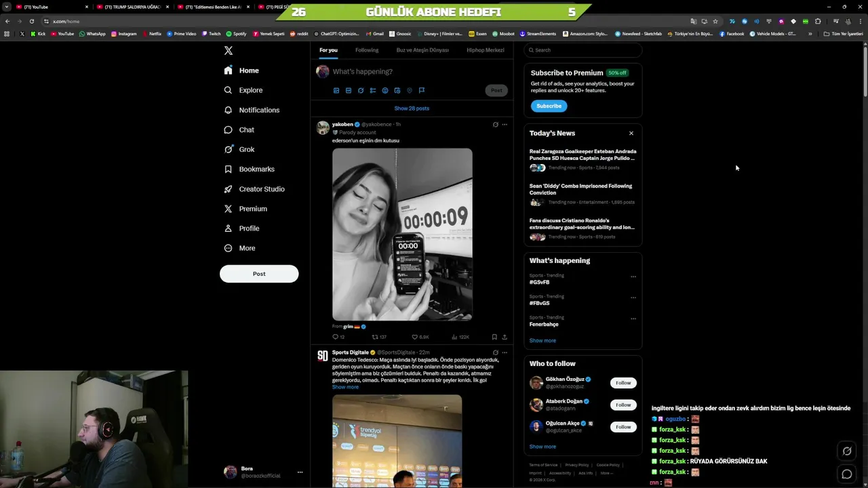Open Real Zaragoza goalkeeper news story
The image size is (868, 488).
(x=583, y=160)
